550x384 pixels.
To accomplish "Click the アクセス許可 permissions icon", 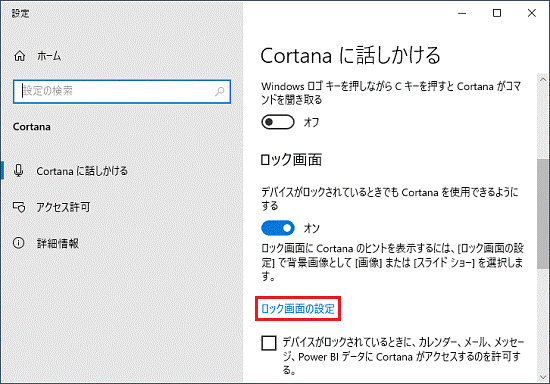I will click(19, 207).
